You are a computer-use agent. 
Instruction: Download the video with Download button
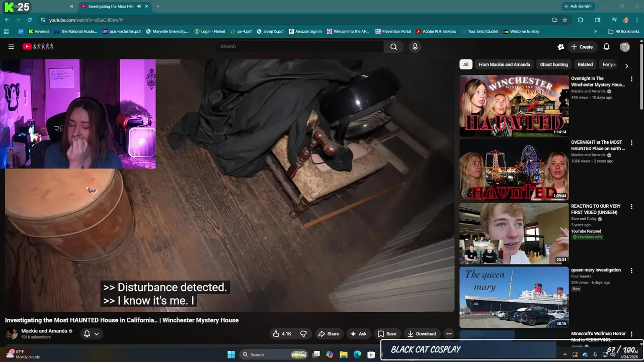coord(422,334)
